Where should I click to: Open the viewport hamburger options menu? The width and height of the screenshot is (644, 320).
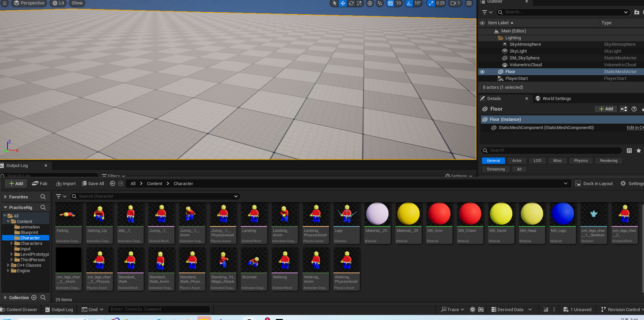[4, 3]
